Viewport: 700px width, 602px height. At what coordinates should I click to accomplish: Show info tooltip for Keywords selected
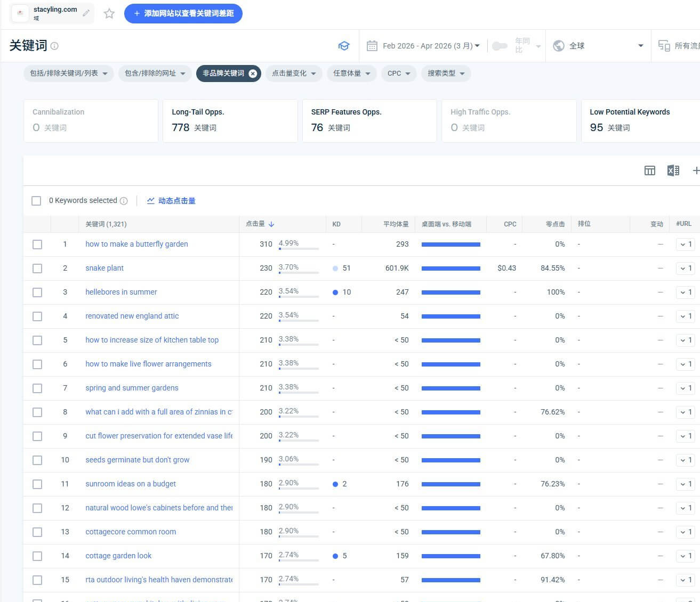(x=124, y=201)
